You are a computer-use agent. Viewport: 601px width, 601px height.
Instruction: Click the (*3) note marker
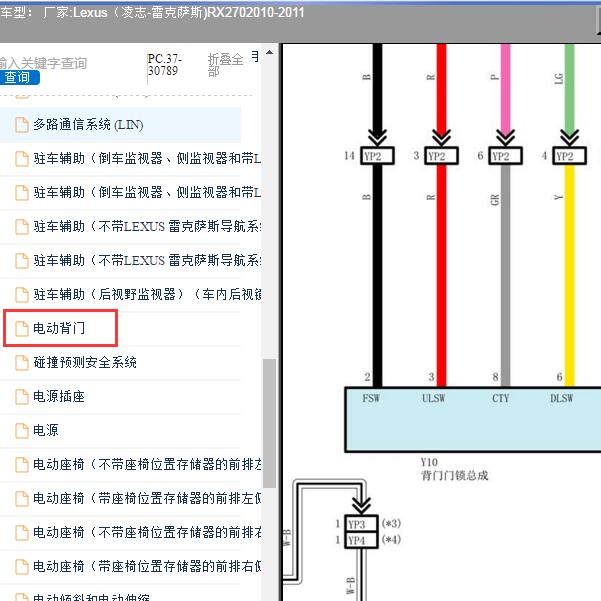(x=391, y=523)
